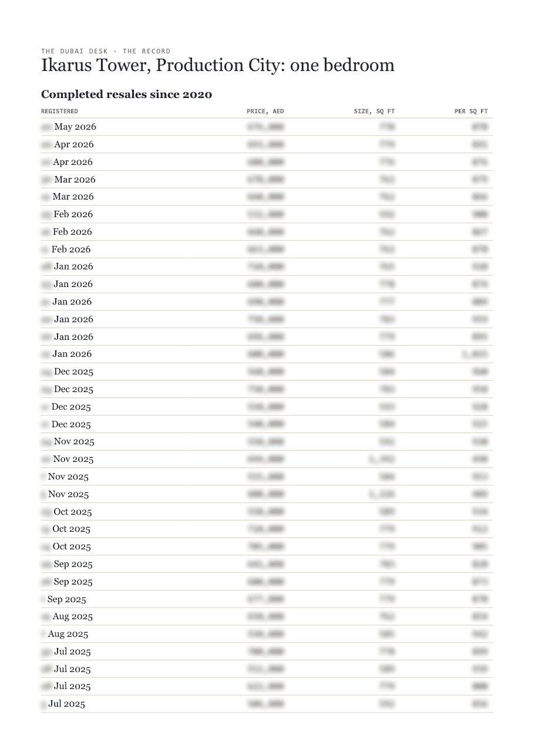This screenshot has width=535, height=756.
Task: Click the last Oct 2025 row date
Action: tap(66, 546)
